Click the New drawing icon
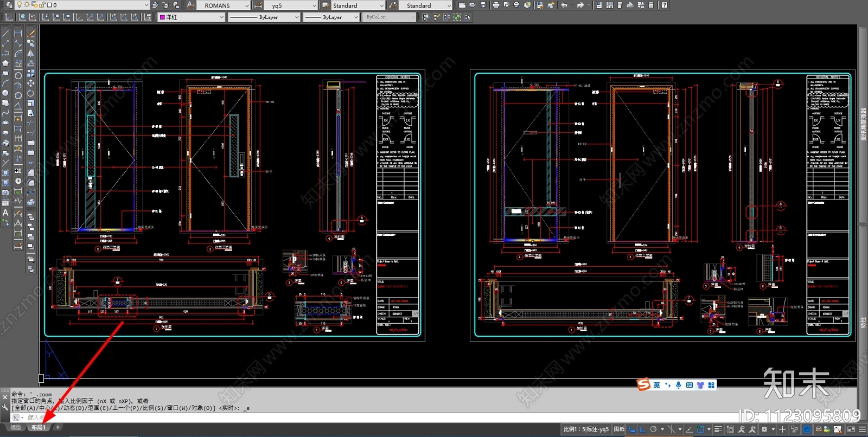The height and width of the screenshot is (437, 868). 462,5
